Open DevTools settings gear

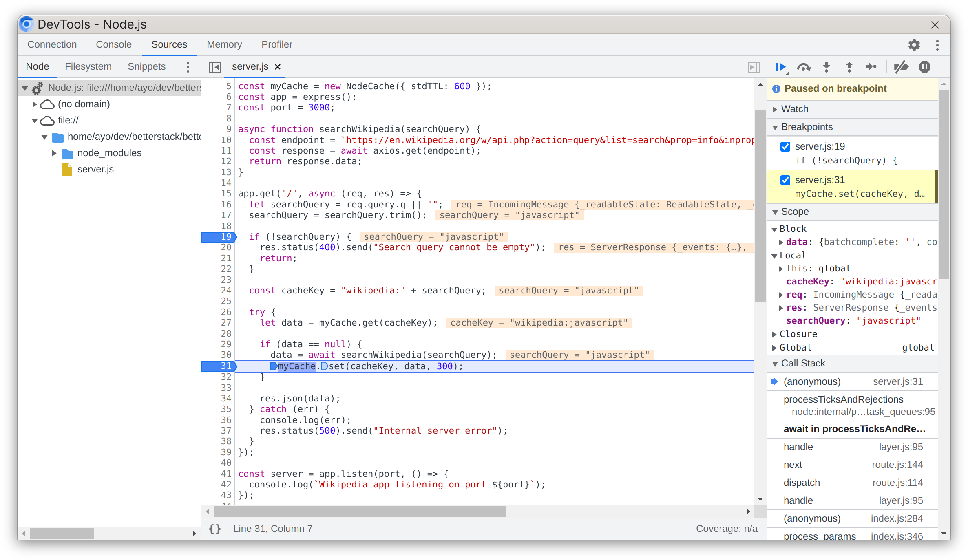point(914,45)
